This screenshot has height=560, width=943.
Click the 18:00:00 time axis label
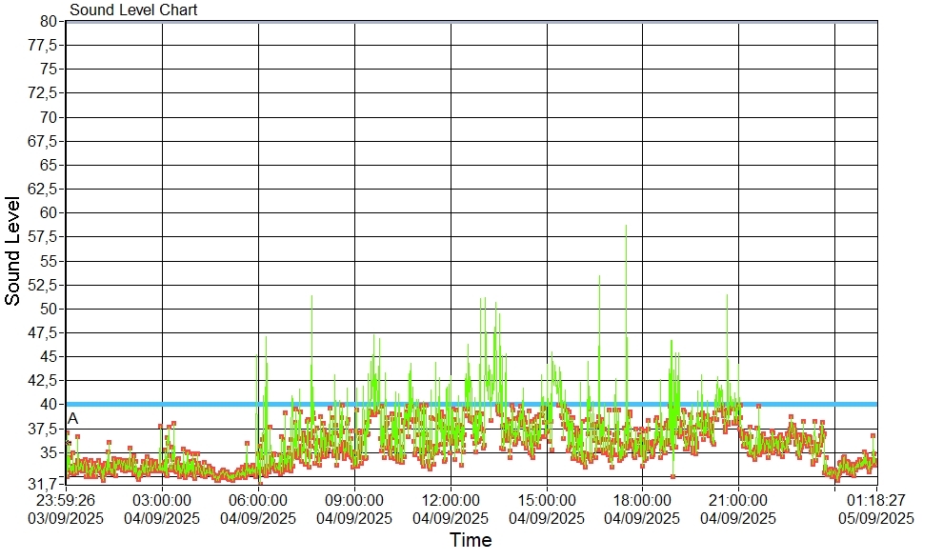pyautogui.click(x=642, y=500)
